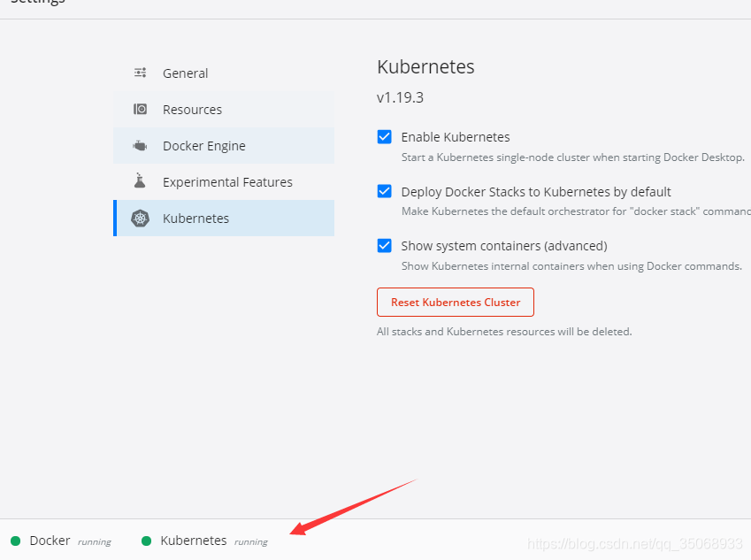Image resolution: width=751 pixels, height=560 pixels.
Task: Click the running status next to Docker
Action: (95, 541)
